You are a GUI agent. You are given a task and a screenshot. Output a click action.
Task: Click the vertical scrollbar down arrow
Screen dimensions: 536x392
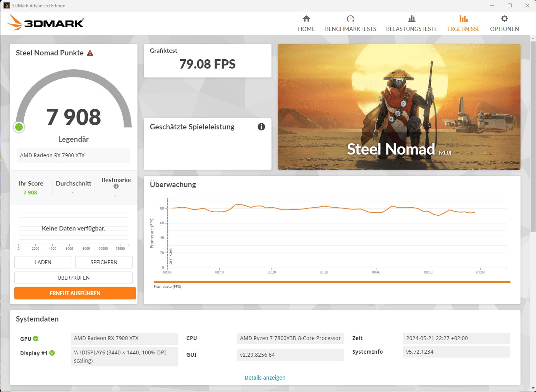pyautogui.click(x=533, y=388)
